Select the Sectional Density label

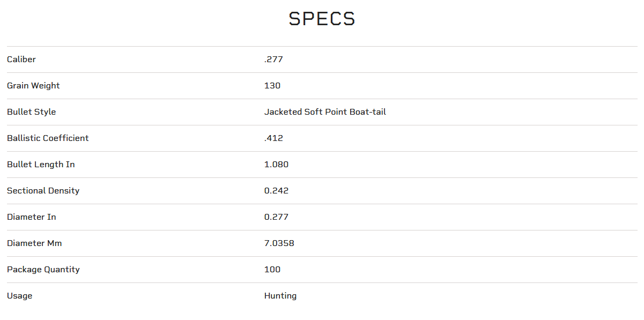[43, 191]
